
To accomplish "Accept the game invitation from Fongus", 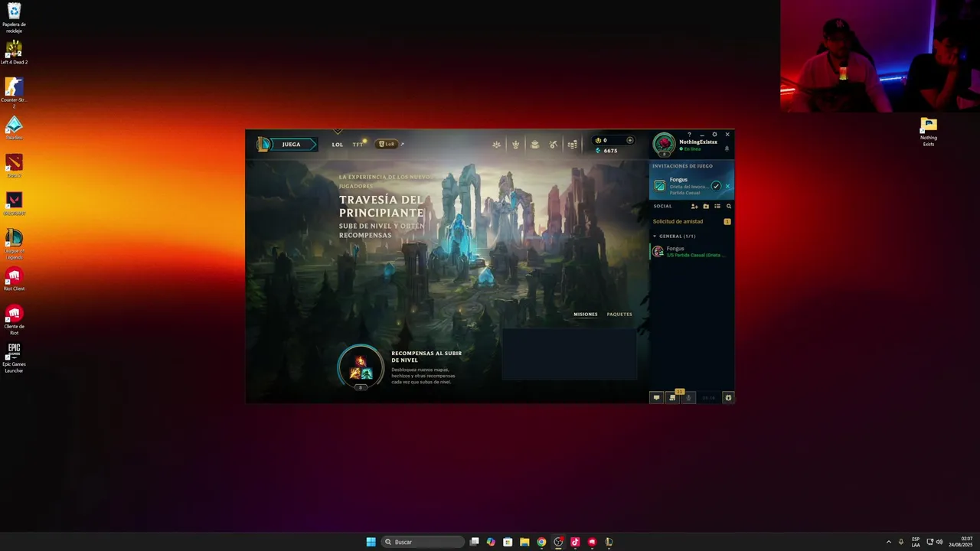I will pyautogui.click(x=716, y=186).
